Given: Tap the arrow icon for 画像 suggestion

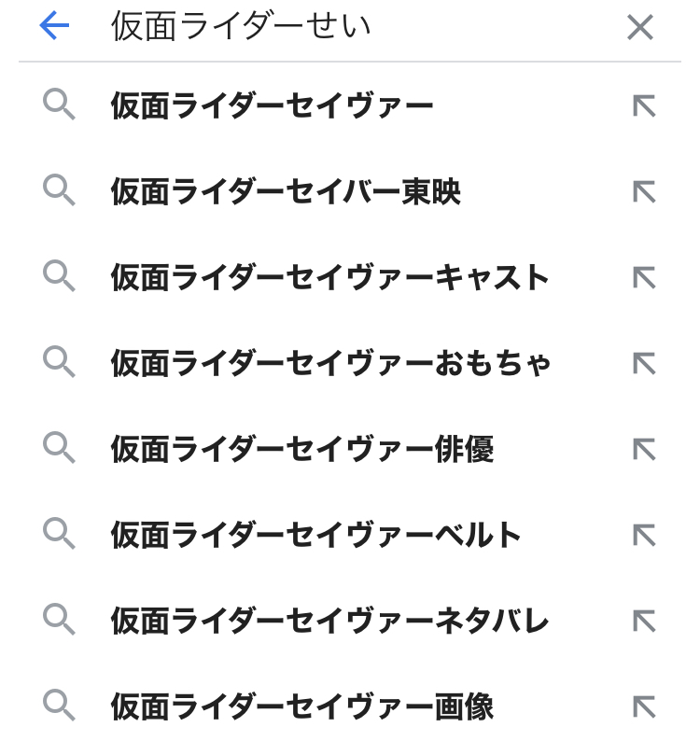Looking at the screenshot, I should [x=644, y=707].
